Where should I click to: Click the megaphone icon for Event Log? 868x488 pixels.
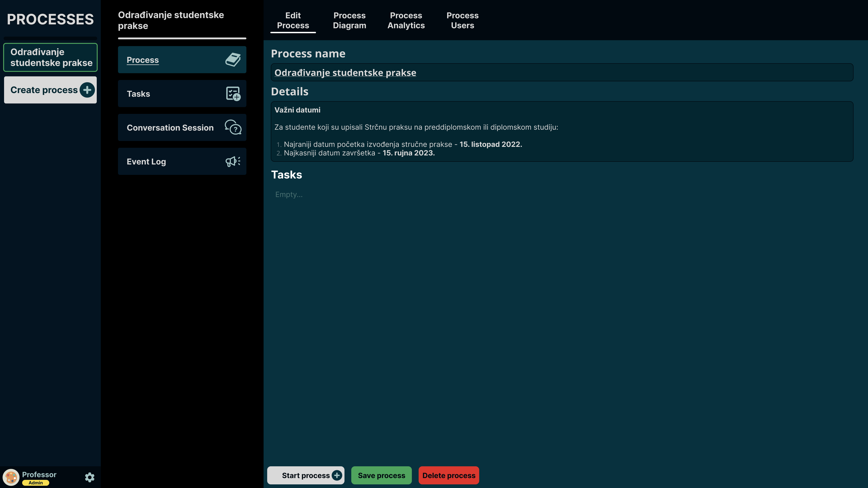pyautogui.click(x=233, y=161)
